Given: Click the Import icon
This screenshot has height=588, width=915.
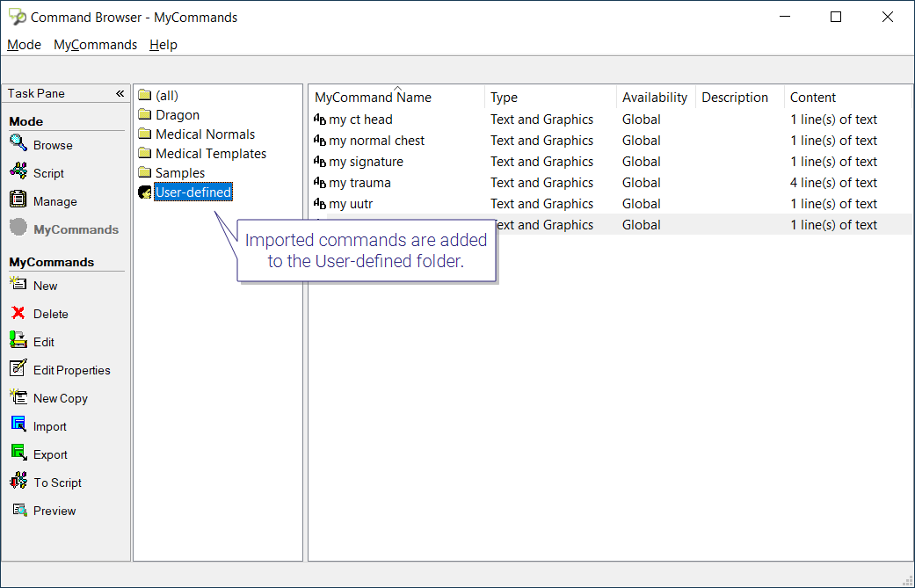Looking at the screenshot, I should (x=18, y=425).
